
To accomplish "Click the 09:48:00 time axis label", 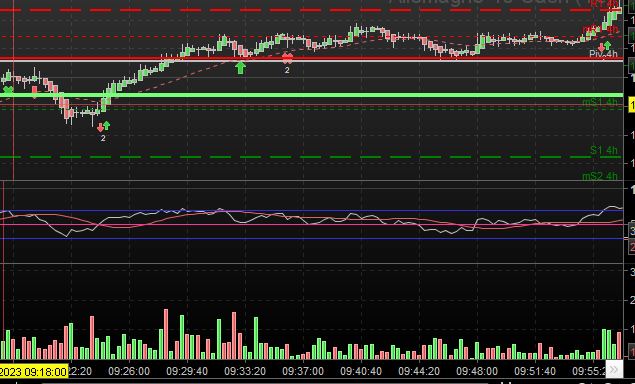I will (477, 371).
